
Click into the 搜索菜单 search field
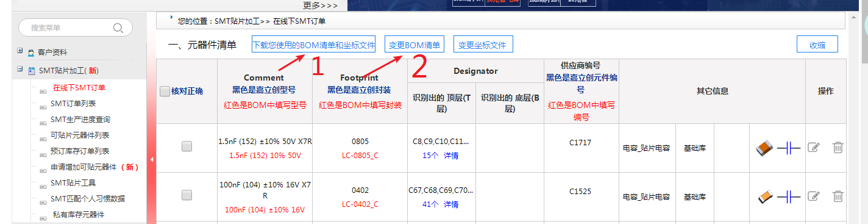point(67,28)
